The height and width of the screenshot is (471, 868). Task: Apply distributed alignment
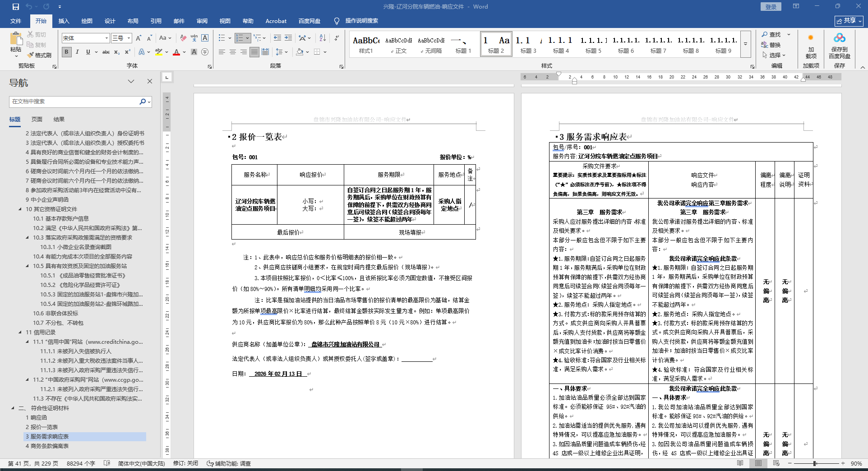point(265,52)
